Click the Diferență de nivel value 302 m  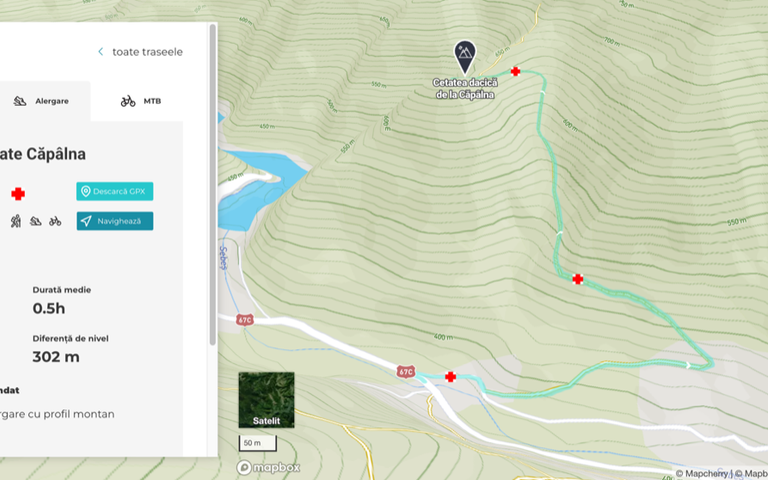[x=56, y=357]
